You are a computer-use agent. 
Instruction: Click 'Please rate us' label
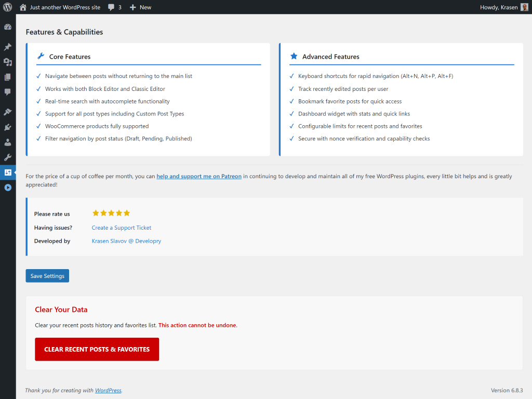pos(52,214)
